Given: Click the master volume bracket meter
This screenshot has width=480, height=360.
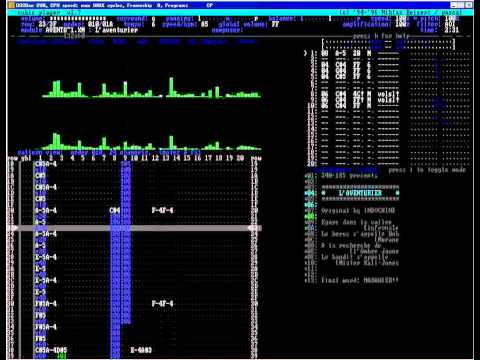Looking at the screenshot, I should [388, 45].
